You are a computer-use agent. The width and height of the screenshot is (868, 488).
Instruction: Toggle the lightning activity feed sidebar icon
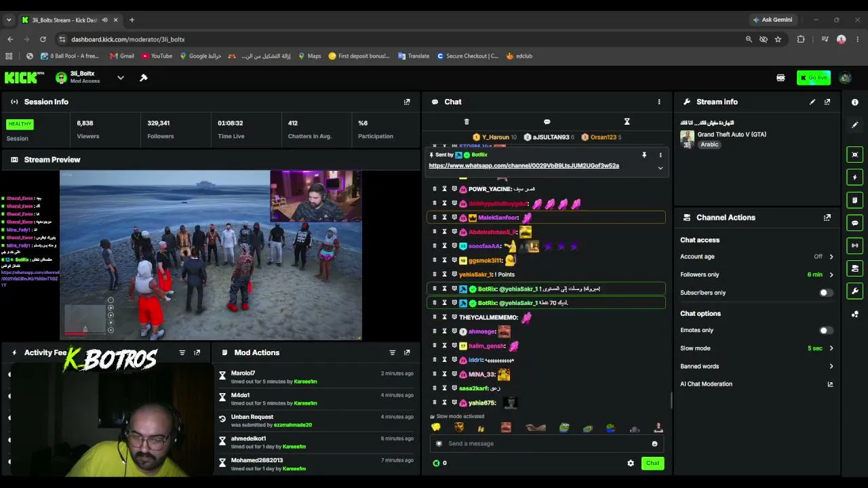pyautogui.click(x=855, y=178)
